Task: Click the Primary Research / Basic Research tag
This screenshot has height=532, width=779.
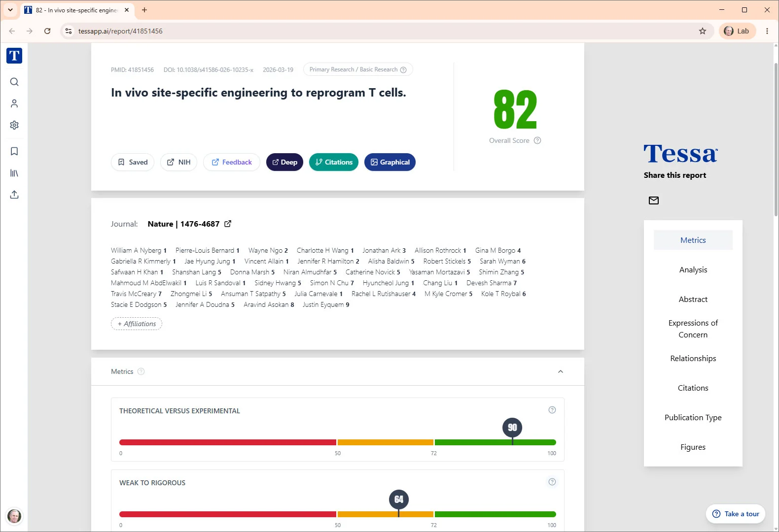Action: (358, 69)
